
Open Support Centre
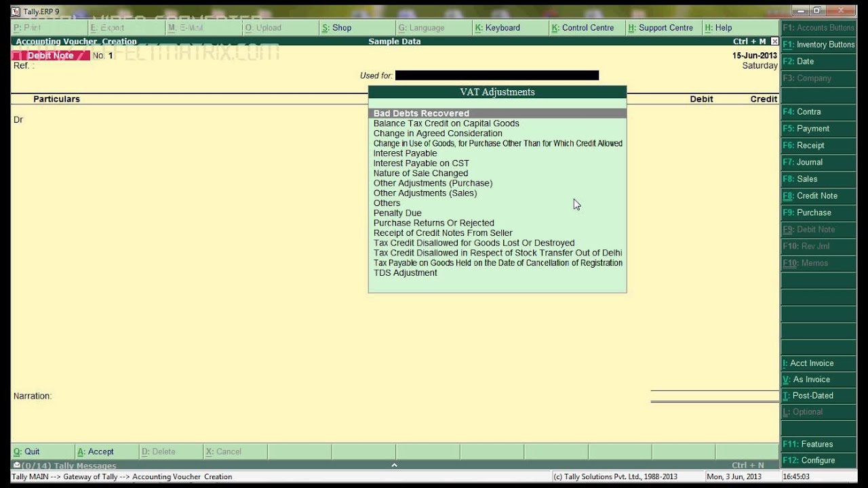coord(663,28)
